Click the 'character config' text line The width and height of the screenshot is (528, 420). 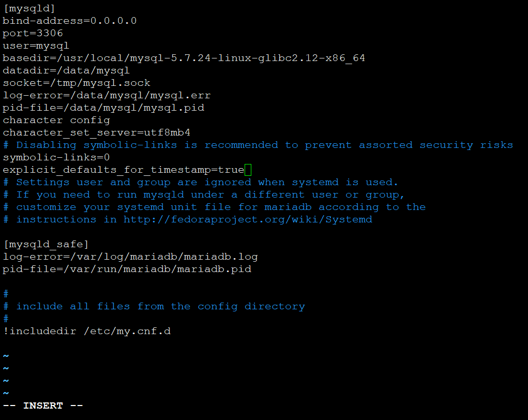tap(56, 120)
